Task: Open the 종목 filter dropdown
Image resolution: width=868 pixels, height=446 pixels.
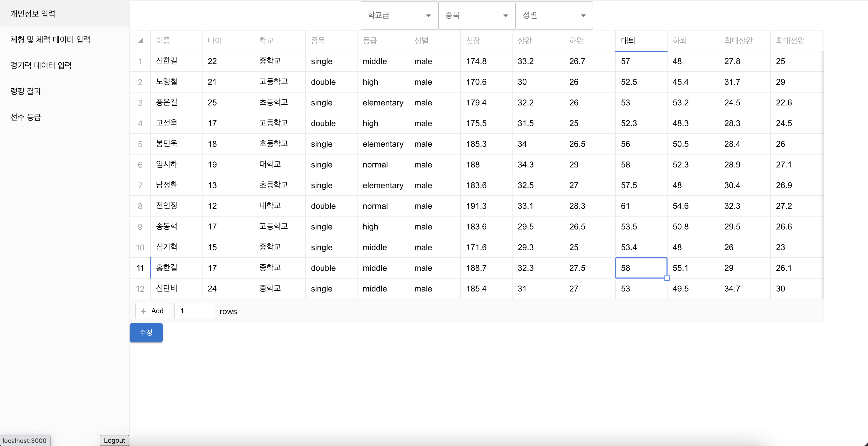Action: [x=476, y=16]
